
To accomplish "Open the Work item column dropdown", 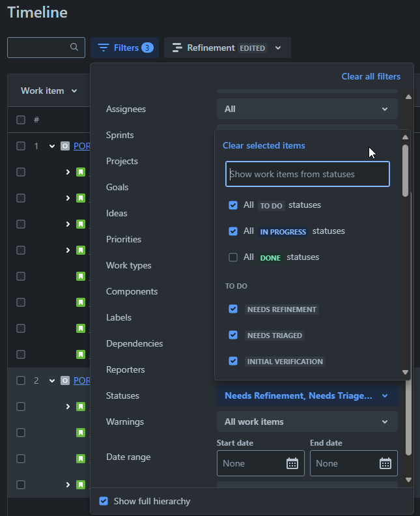I will (49, 91).
